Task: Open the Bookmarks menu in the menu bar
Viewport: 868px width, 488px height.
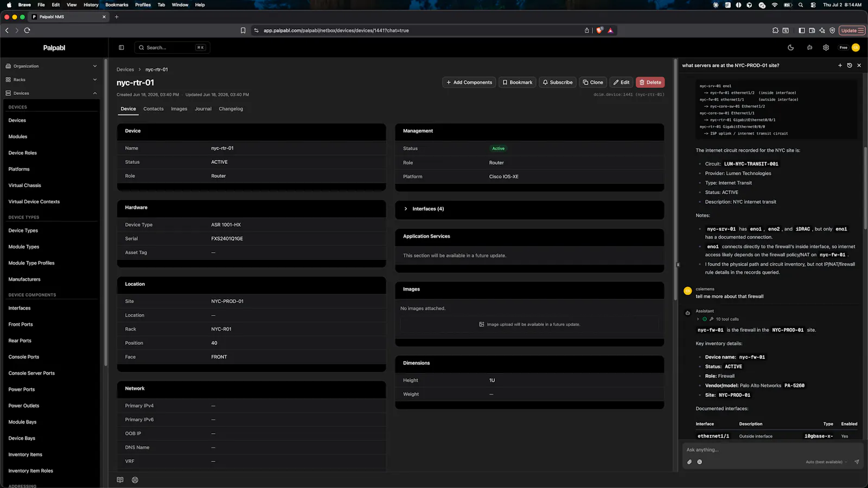Action: pos(117,5)
